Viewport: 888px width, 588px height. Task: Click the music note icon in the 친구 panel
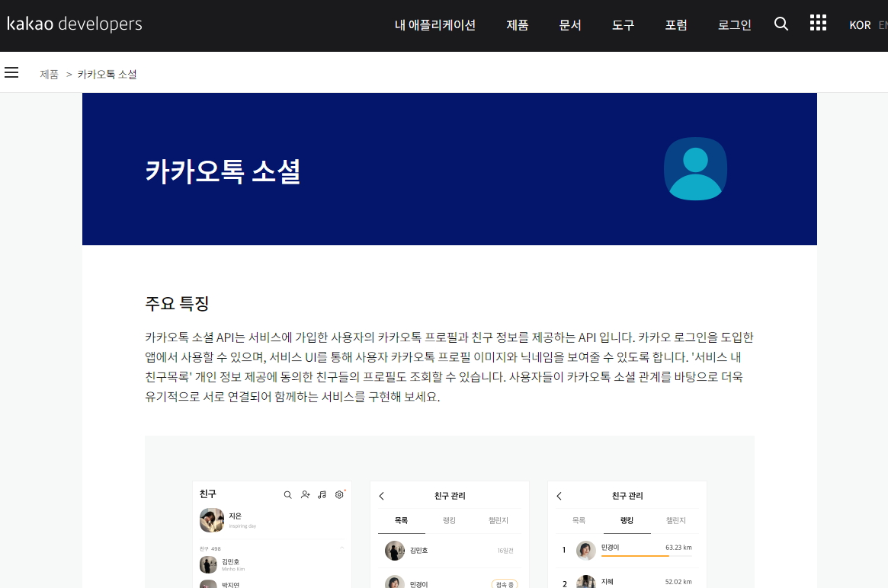[x=322, y=494]
